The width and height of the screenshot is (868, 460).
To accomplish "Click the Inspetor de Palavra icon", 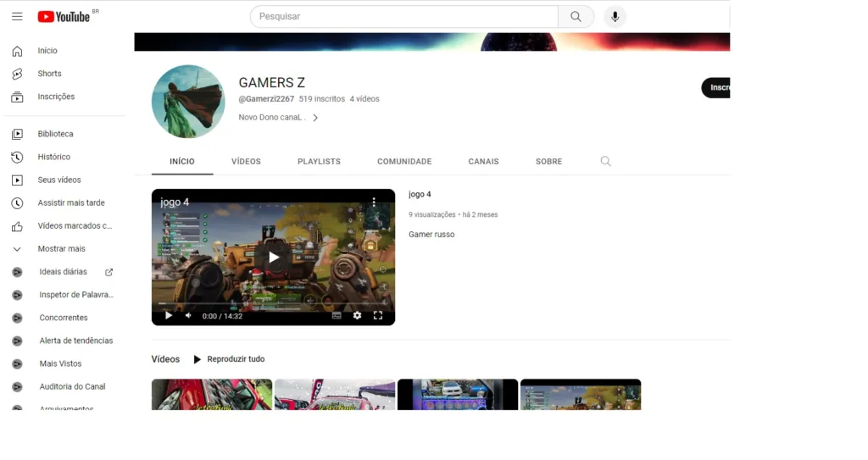I will 17,295.
